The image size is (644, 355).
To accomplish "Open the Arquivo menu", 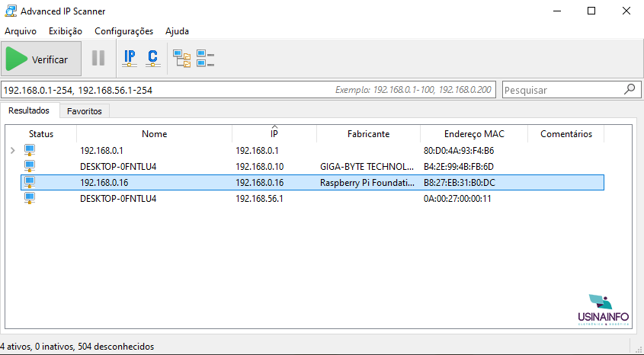I will coord(21,31).
